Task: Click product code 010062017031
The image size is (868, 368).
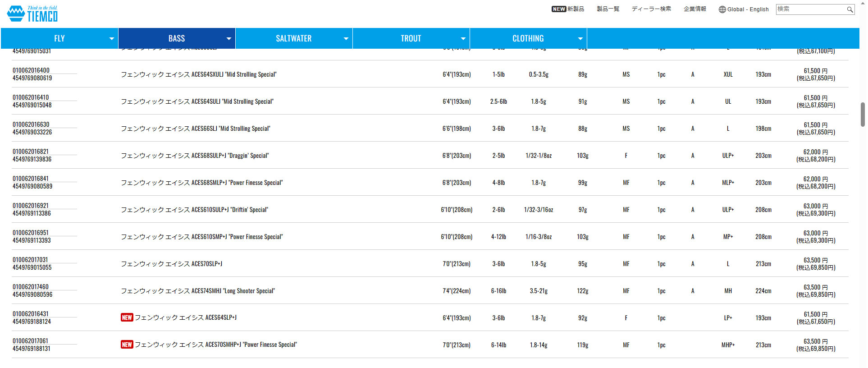Action: pos(30,260)
